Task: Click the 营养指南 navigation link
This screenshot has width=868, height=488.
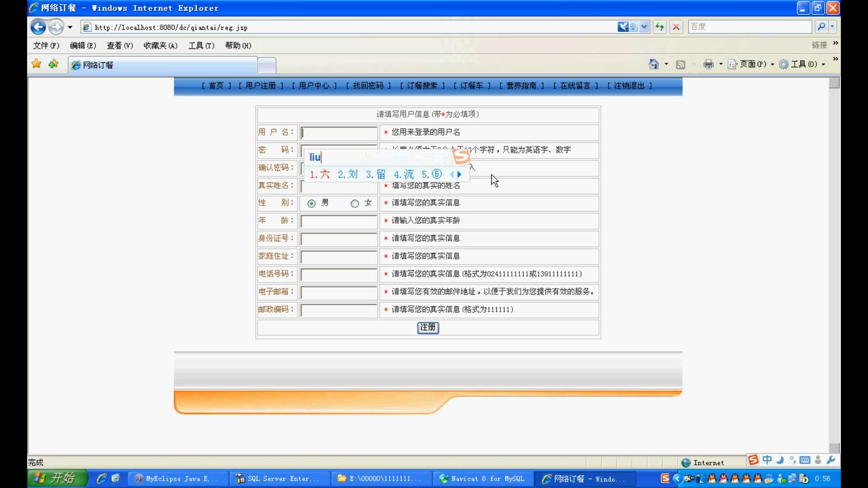Action: point(521,86)
